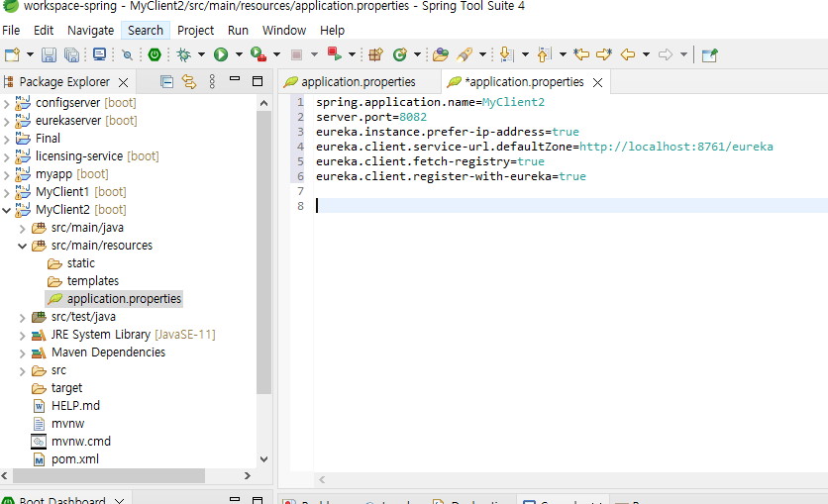Expand the Maven Dependencies node

coord(22,353)
